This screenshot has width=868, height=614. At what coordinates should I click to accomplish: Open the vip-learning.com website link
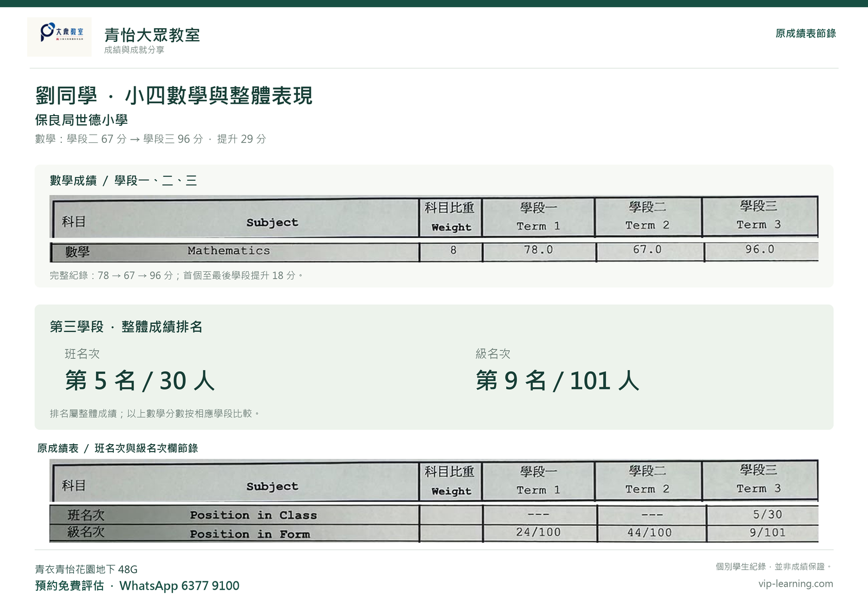(x=796, y=584)
